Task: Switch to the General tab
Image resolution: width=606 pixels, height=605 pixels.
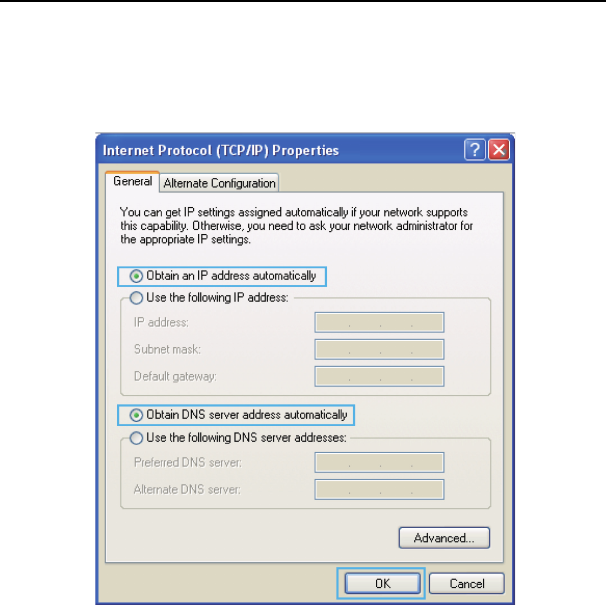Action: (x=132, y=181)
